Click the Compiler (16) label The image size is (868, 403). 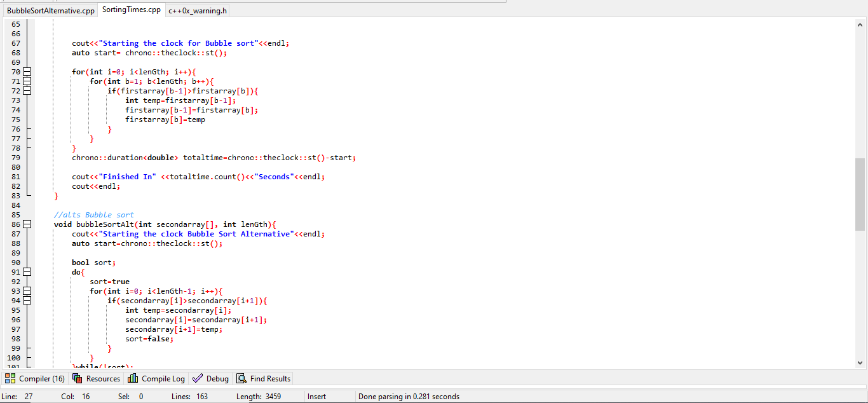click(x=41, y=378)
